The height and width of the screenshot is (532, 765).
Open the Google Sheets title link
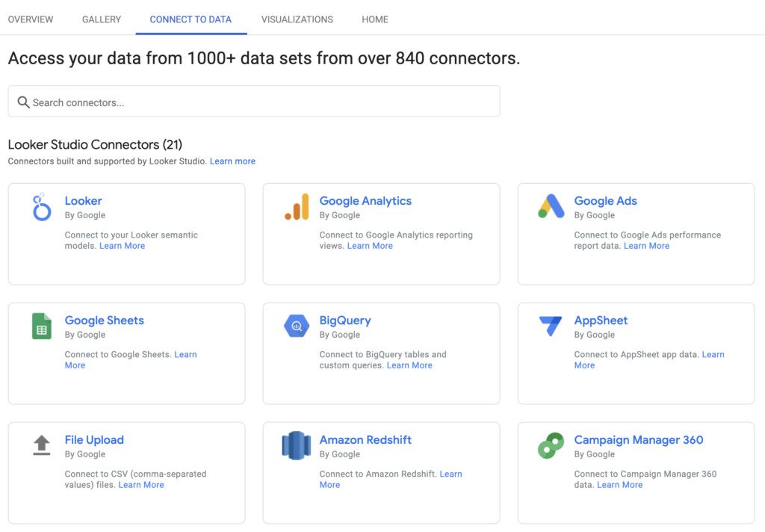pyautogui.click(x=105, y=321)
